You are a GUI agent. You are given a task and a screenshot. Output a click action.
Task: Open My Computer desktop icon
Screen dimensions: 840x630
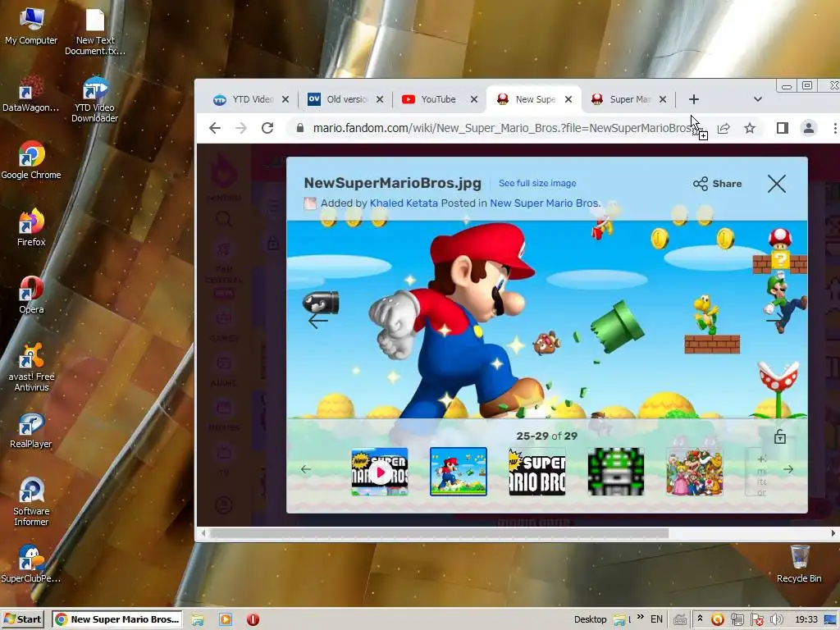pyautogui.click(x=31, y=26)
